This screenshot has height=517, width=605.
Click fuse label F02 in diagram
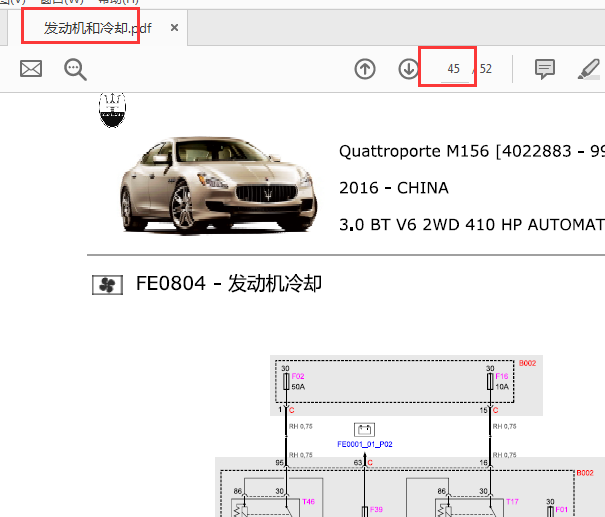298,376
